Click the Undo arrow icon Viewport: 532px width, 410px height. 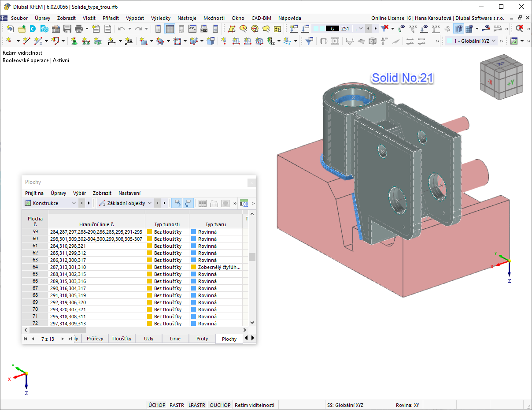(x=121, y=29)
